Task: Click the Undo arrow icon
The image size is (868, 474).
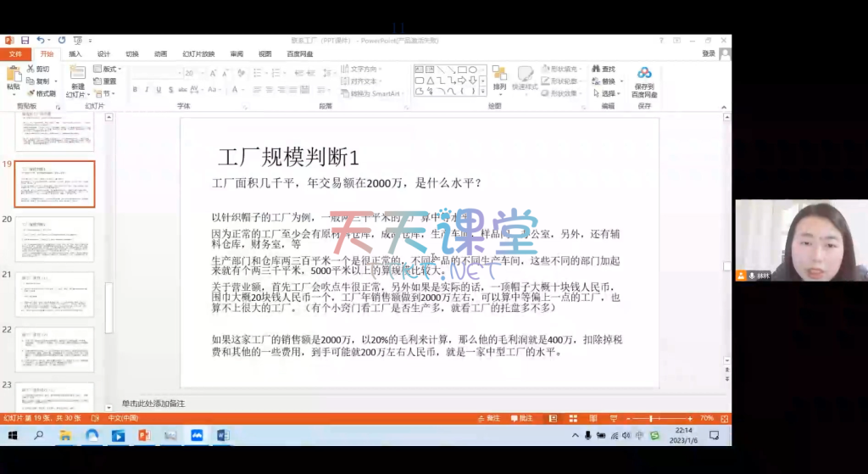Action: [x=40, y=40]
